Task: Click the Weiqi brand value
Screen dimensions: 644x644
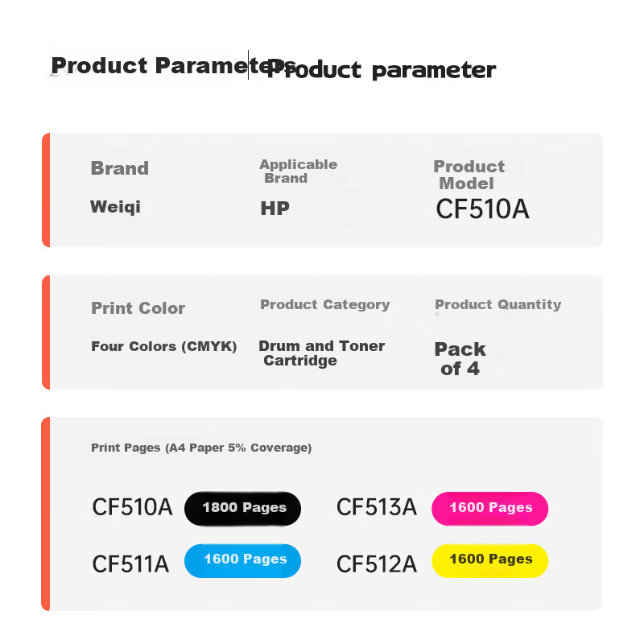Action: 115,207
